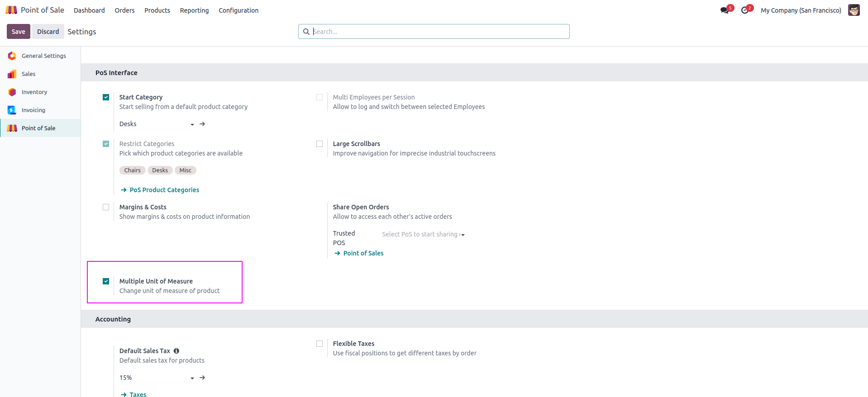The width and height of the screenshot is (868, 397).
Task: Open the Reporting menu
Action: pos(194,10)
